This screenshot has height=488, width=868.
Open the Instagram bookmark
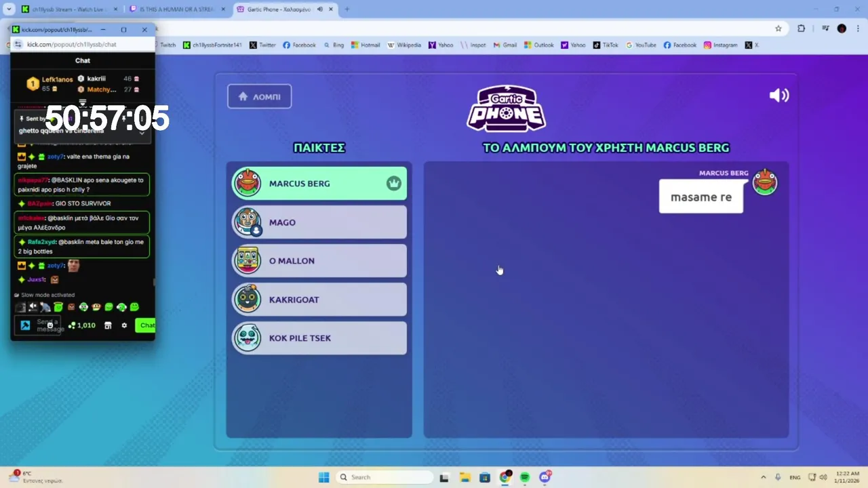(720, 45)
